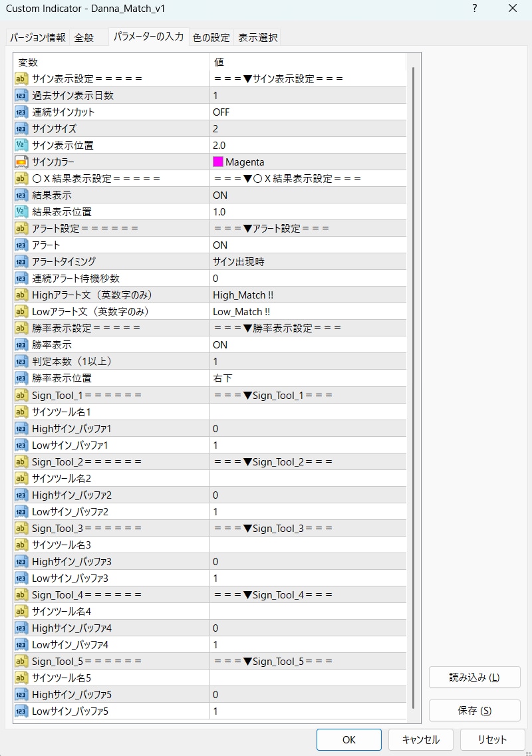
Task: Click the integer icon beside Lowサイン_バッファ2
Action: point(21,511)
